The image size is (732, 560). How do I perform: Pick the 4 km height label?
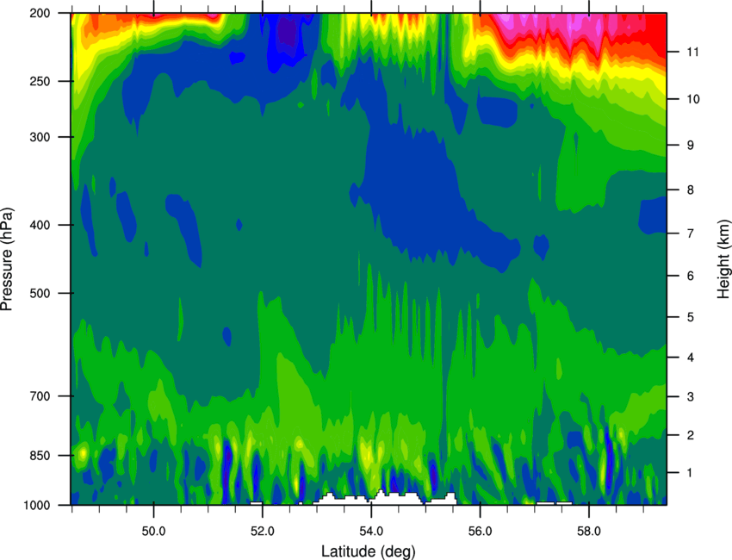[691, 358]
